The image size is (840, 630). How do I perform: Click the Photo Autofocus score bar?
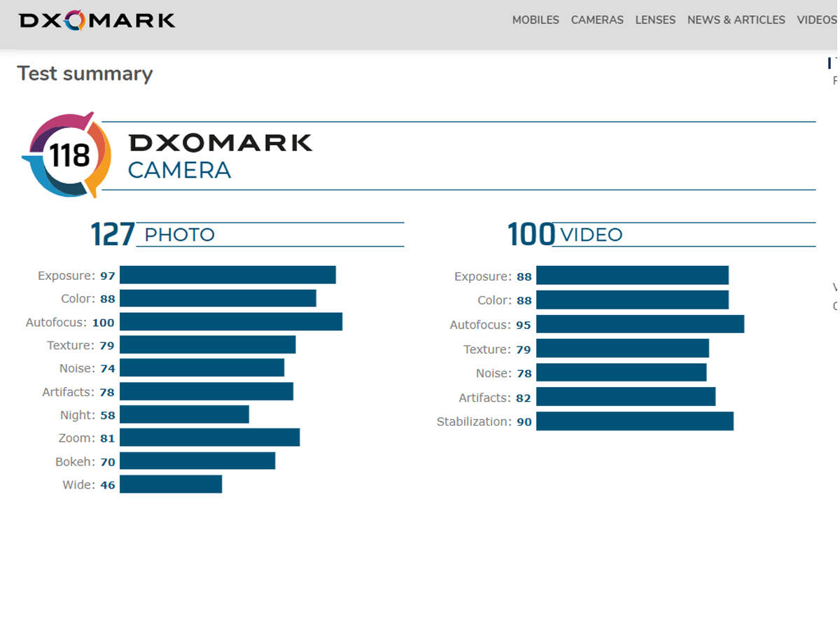[231, 321]
